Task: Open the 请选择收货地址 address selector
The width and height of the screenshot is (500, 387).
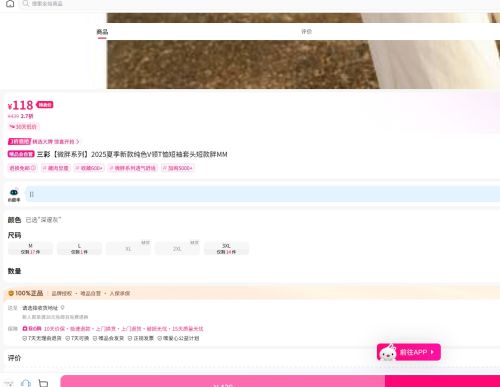Action: [40, 308]
